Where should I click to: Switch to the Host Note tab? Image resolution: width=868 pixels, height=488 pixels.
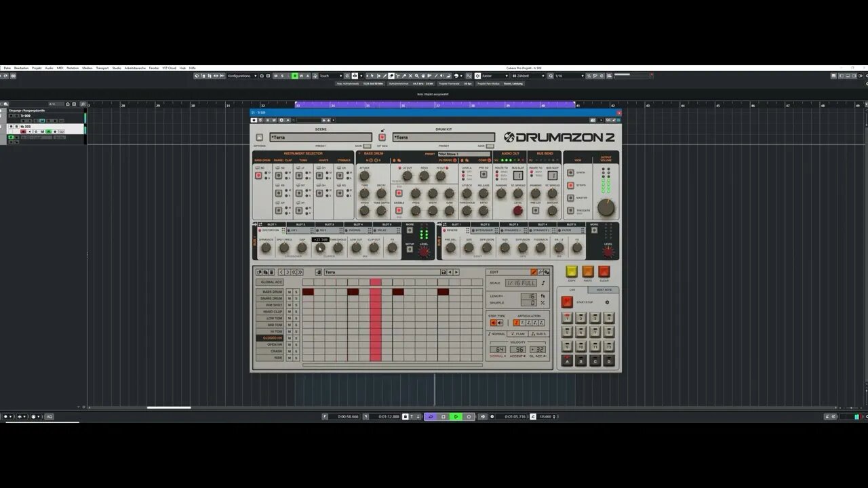tap(604, 289)
